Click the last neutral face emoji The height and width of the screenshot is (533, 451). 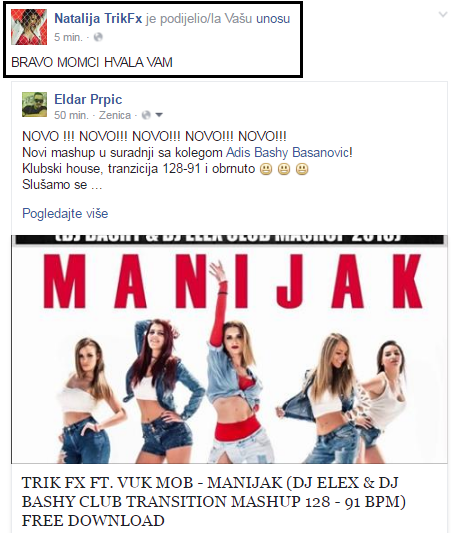coord(302,169)
